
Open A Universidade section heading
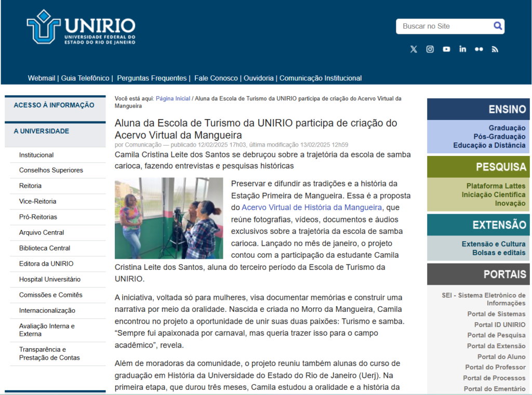[42, 131]
